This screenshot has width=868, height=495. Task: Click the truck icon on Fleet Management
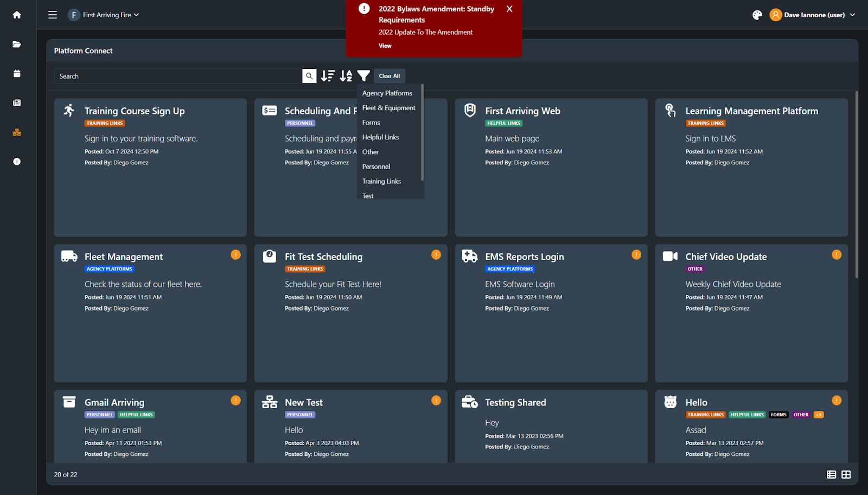point(69,256)
